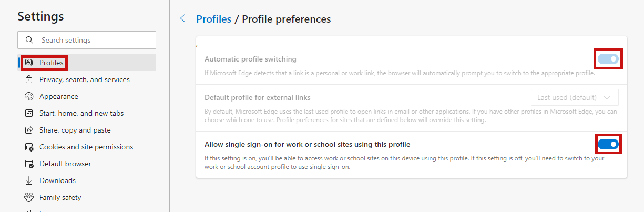Click the Profiles sidebar icon
The image size is (644, 212).
tap(29, 63)
